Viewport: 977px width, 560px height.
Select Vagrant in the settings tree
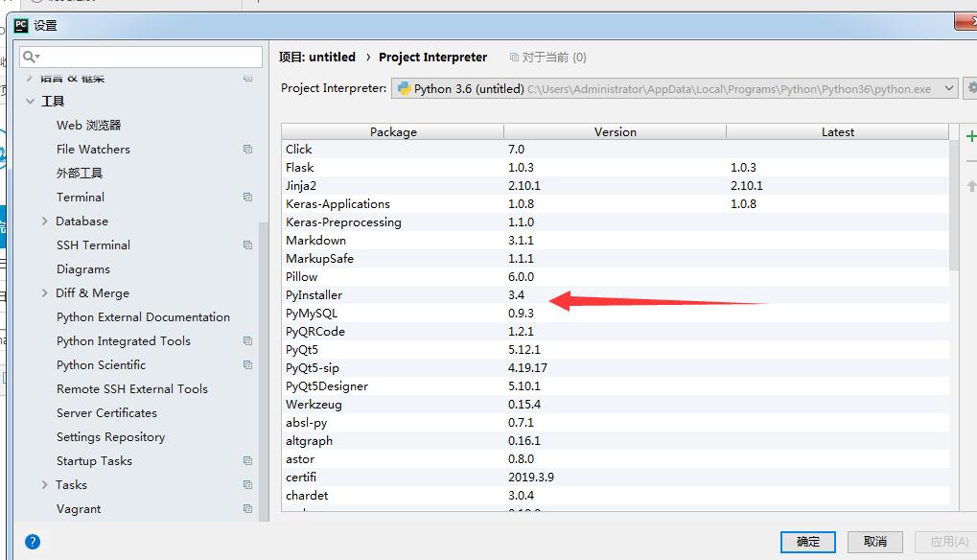(79, 509)
